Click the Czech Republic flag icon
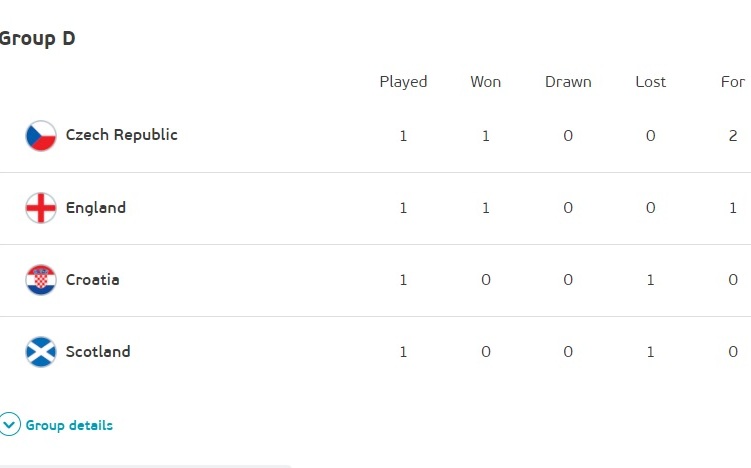Screen dimensions: 751x468 click(41, 136)
